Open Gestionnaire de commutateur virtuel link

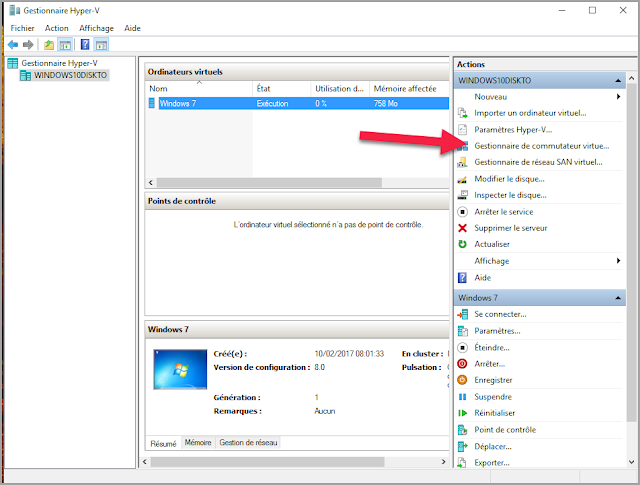point(542,146)
